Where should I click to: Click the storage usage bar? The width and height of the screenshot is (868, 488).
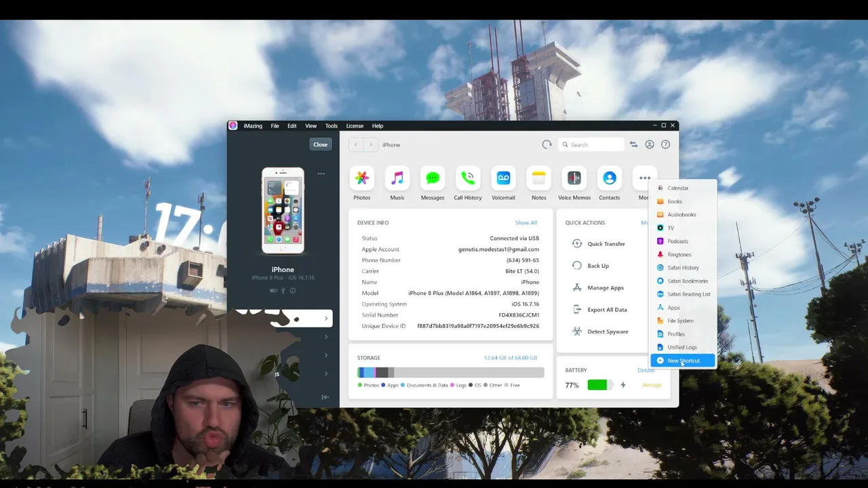[x=450, y=372]
